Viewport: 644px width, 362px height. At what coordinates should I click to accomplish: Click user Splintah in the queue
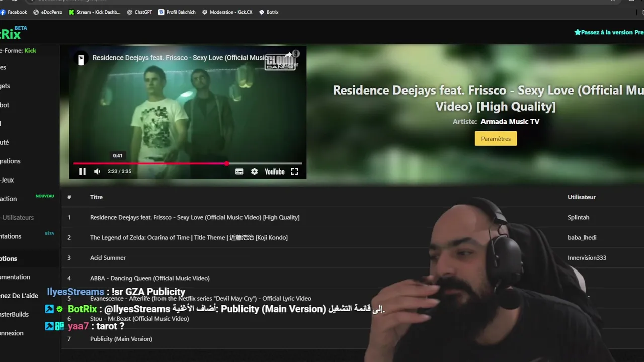(578, 217)
